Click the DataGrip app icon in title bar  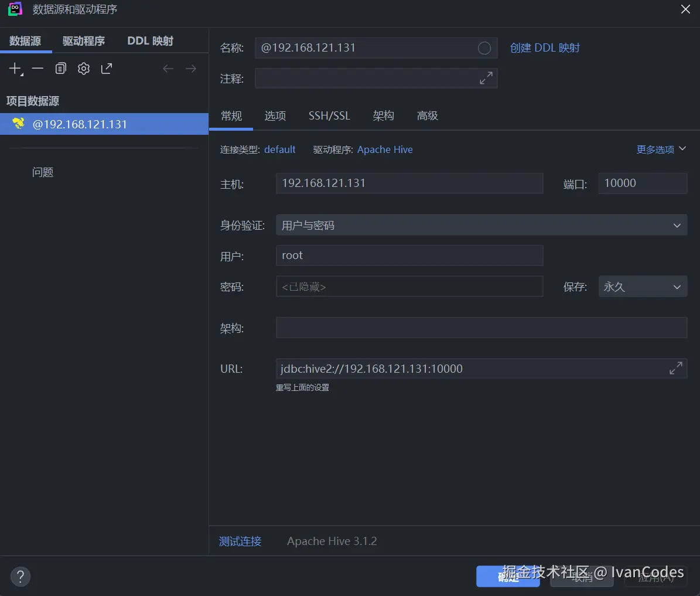[15, 9]
